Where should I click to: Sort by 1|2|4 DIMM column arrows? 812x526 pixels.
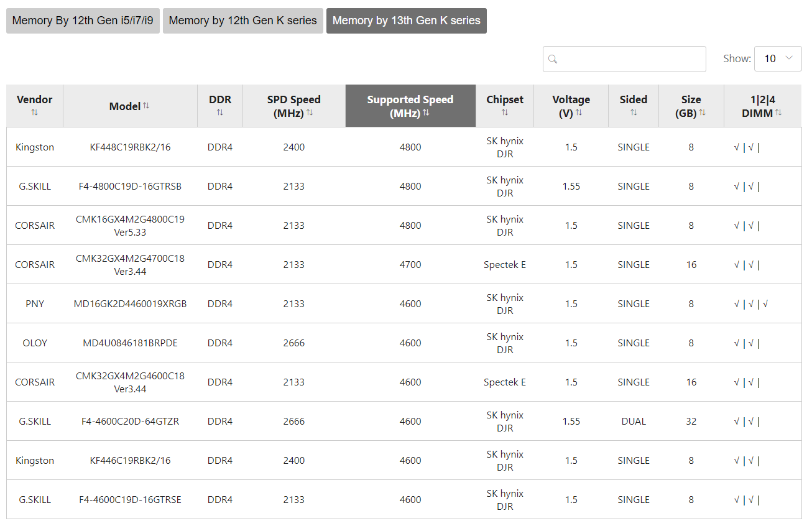[x=778, y=113]
